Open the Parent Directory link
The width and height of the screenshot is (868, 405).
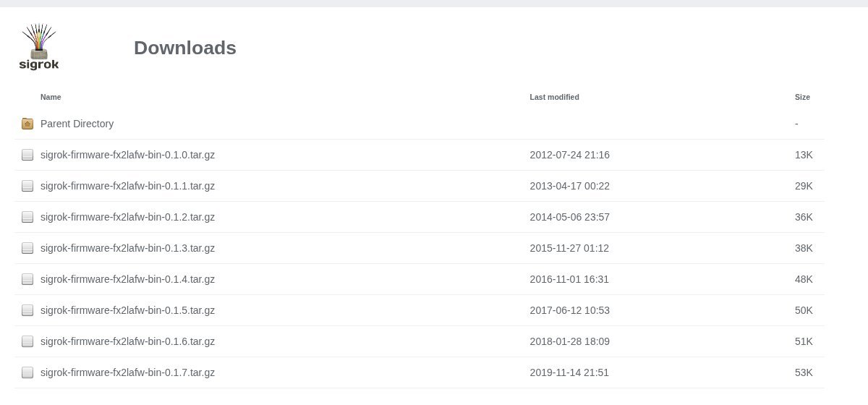pyautogui.click(x=77, y=124)
